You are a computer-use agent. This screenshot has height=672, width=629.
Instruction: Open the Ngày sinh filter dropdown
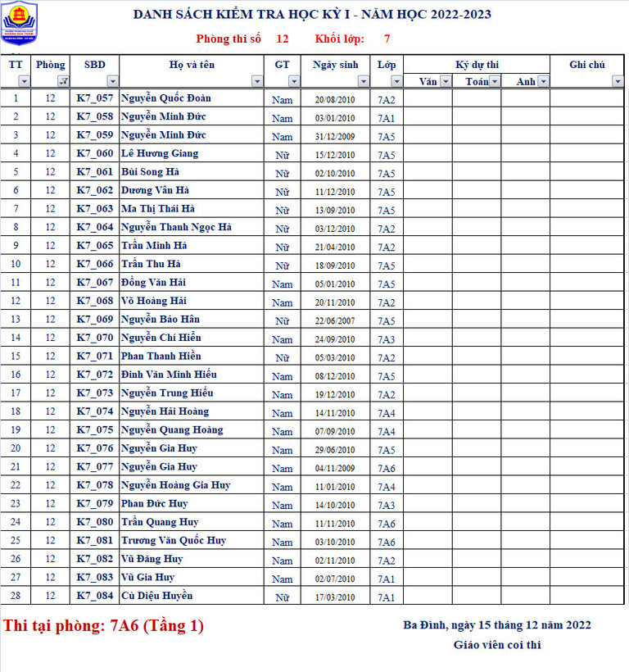point(363,81)
